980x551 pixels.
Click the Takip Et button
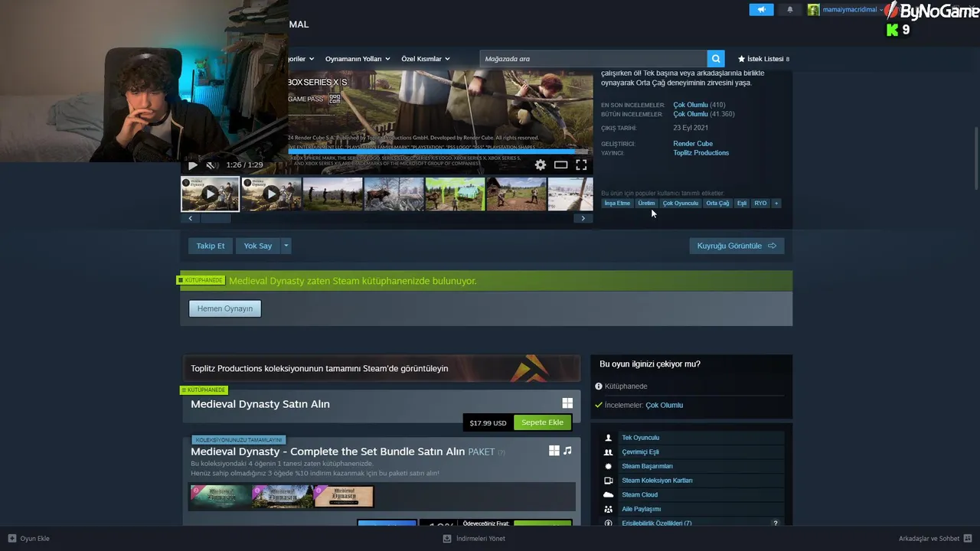[x=211, y=246]
